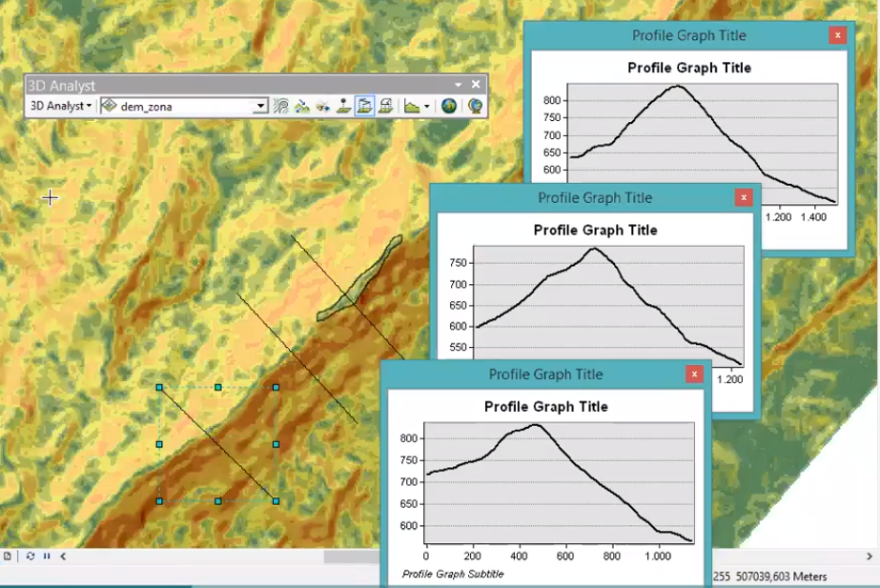Viewport: 880px width, 588px height.
Task: Open the Profile Graph dropdown arrow
Action: click(427, 107)
